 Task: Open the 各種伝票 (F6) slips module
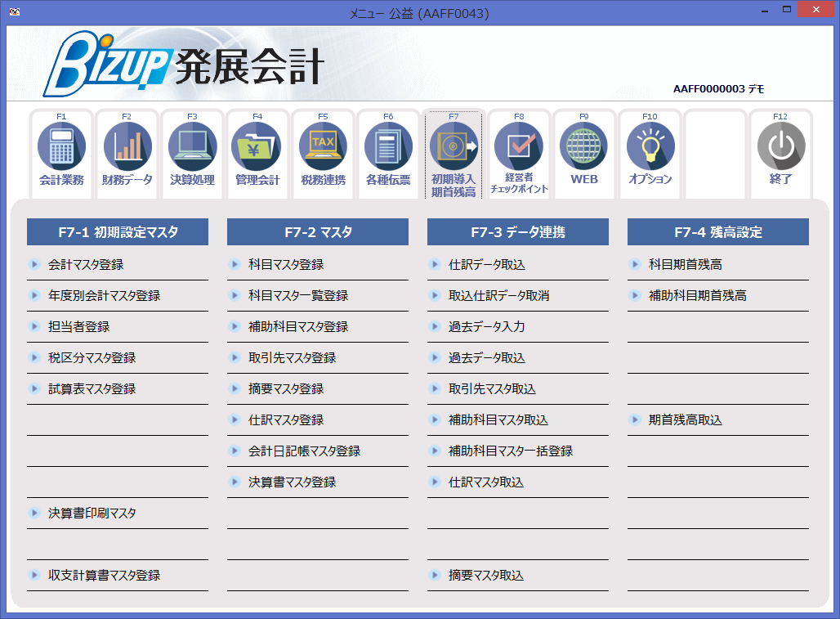coord(388,154)
